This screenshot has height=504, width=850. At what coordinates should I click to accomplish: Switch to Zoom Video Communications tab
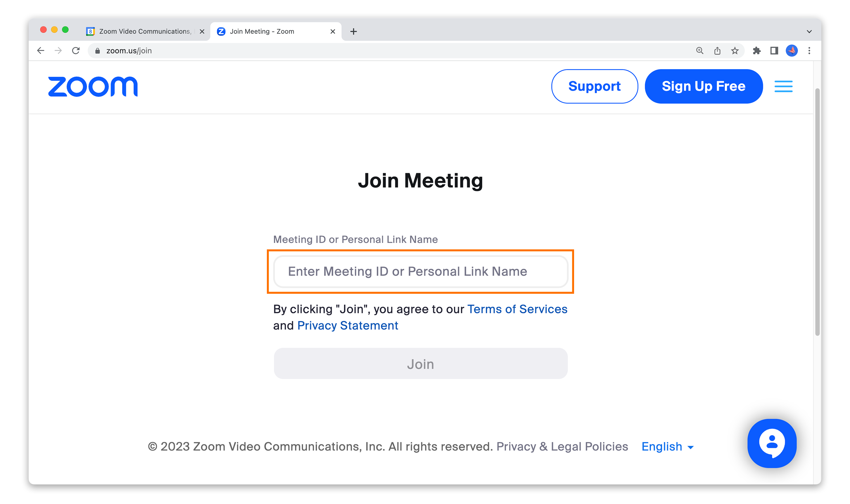pyautogui.click(x=144, y=31)
